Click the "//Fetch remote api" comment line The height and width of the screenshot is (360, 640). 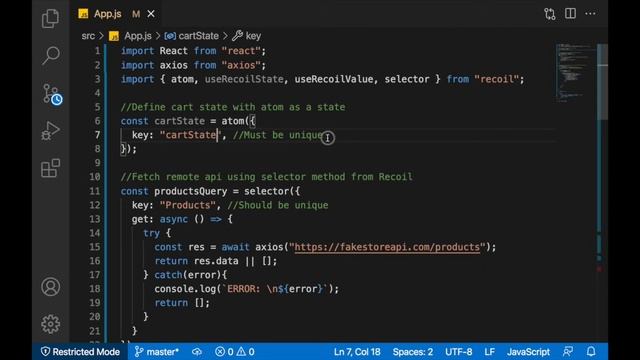[267, 177]
